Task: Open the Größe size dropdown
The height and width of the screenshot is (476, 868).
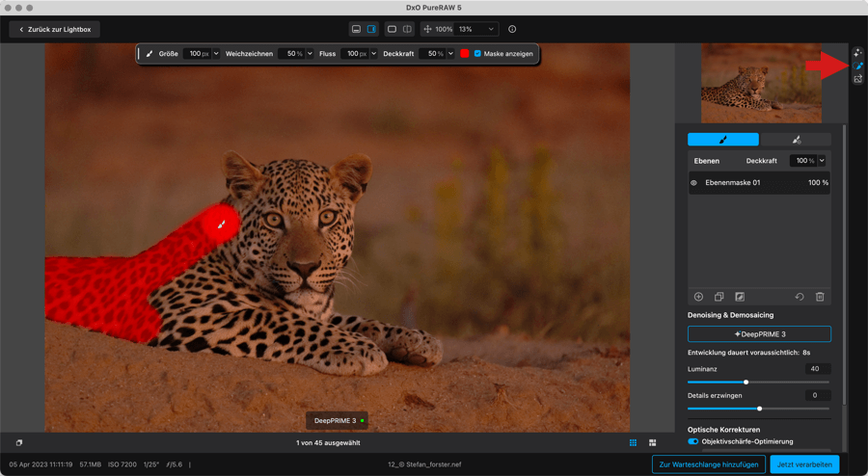Action: point(216,54)
